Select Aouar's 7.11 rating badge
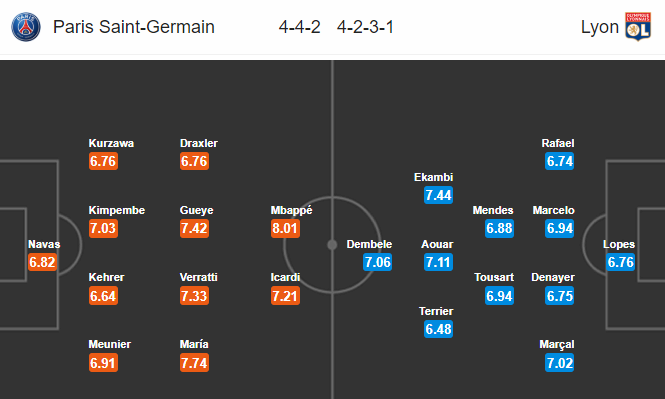Image resolution: width=665 pixels, height=399 pixels. [x=439, y=262]
